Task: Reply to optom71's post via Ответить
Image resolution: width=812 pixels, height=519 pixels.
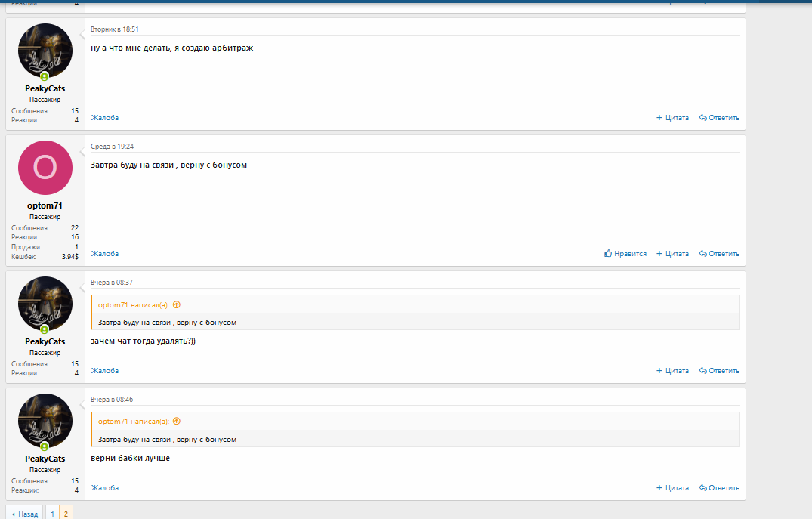Action: (719, 254)
